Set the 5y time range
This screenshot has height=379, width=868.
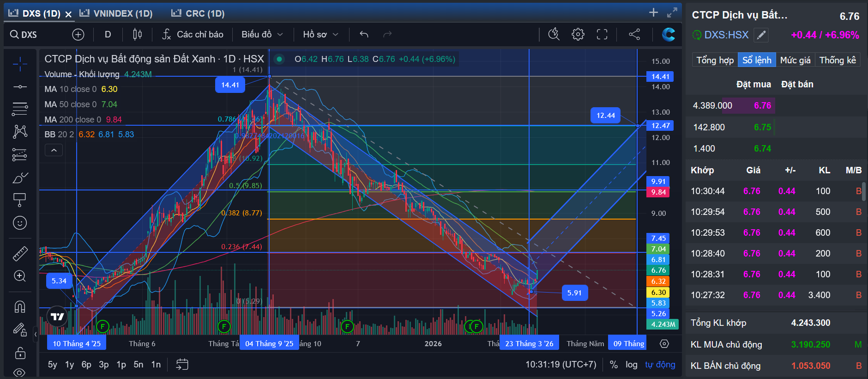53,365
